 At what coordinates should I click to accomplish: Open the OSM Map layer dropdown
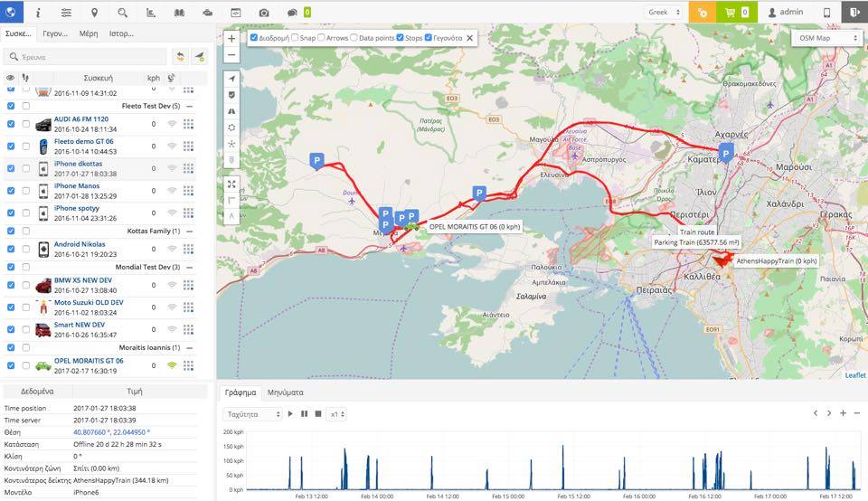(x=826, y=38)
